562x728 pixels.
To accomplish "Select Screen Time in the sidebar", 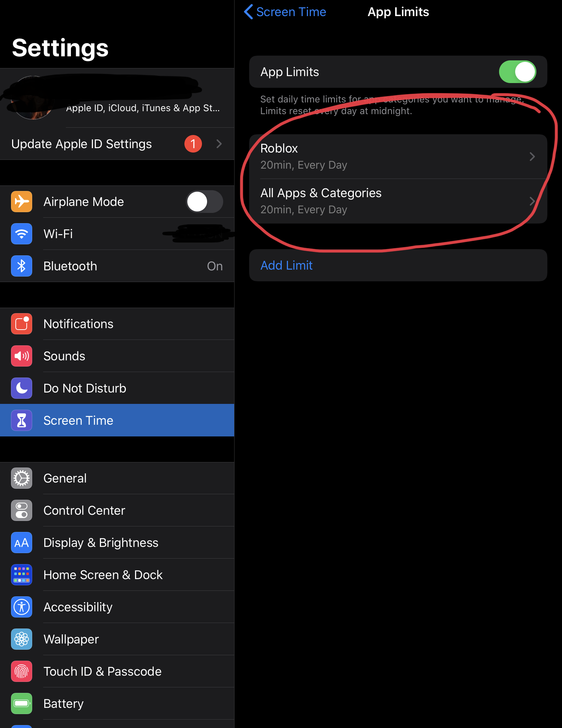I will [117, 420].
